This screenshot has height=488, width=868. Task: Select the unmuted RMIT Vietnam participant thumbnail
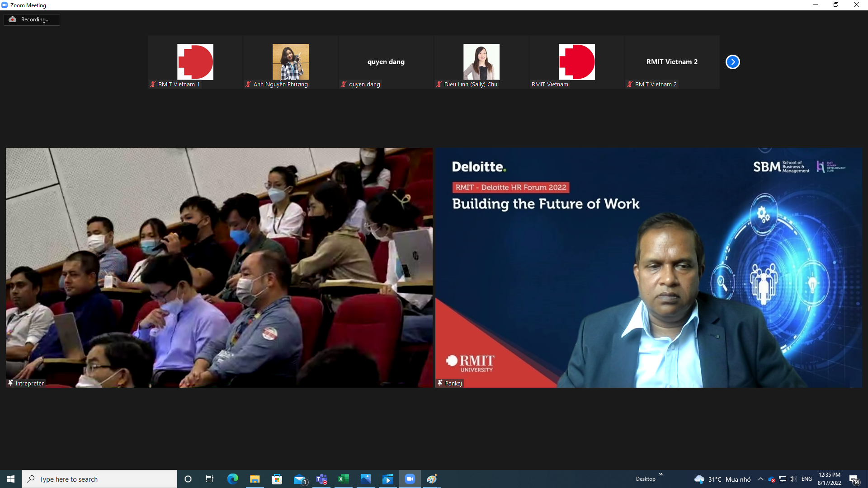[x=577, y=62]
